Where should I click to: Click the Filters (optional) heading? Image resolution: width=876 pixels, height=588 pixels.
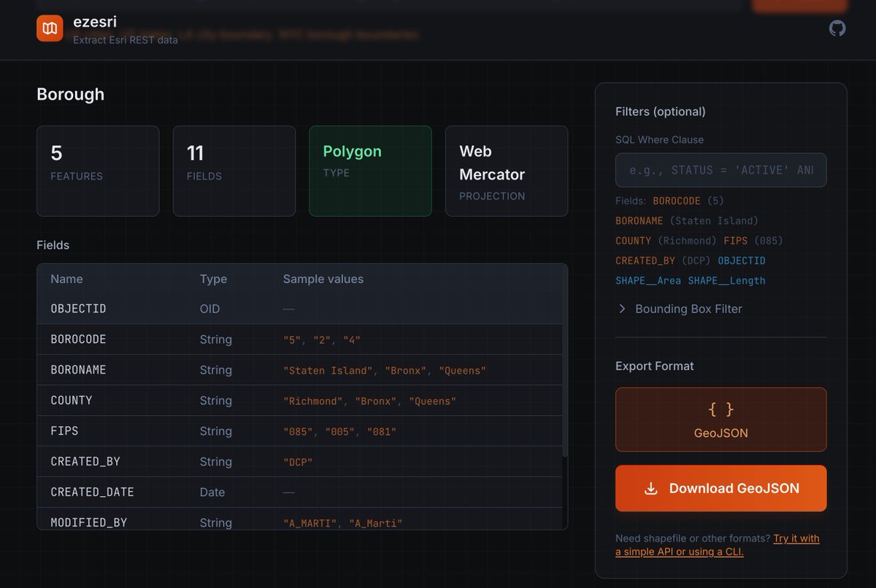tap(661, 112)
